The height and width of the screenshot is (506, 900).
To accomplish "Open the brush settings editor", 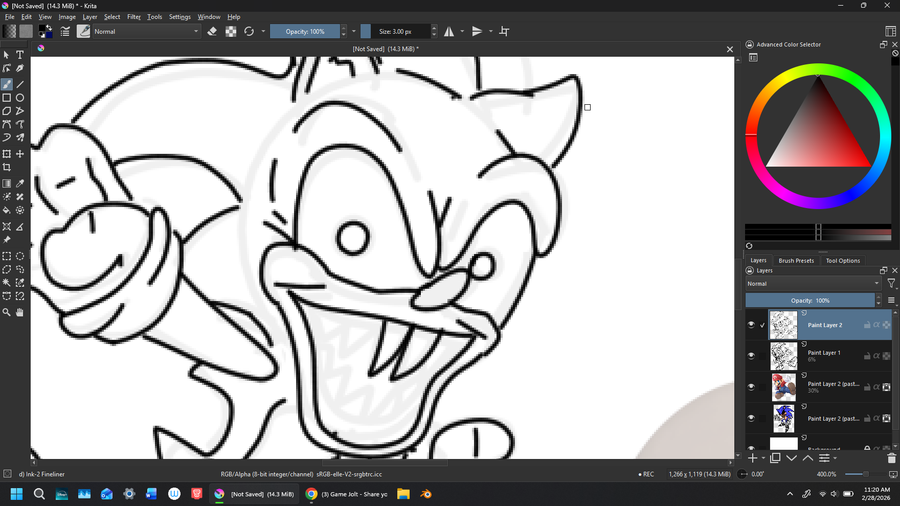I will click(65, 32).
